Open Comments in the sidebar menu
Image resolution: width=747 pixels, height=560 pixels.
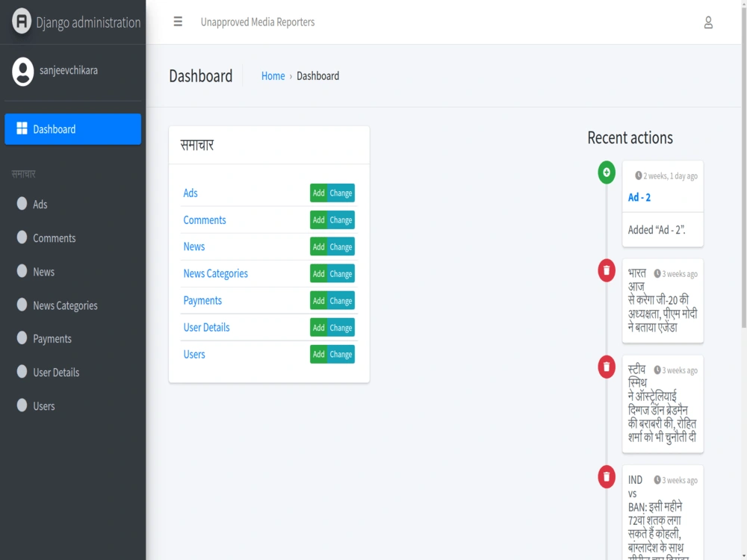pyautogui.click(x=73, y=238)
